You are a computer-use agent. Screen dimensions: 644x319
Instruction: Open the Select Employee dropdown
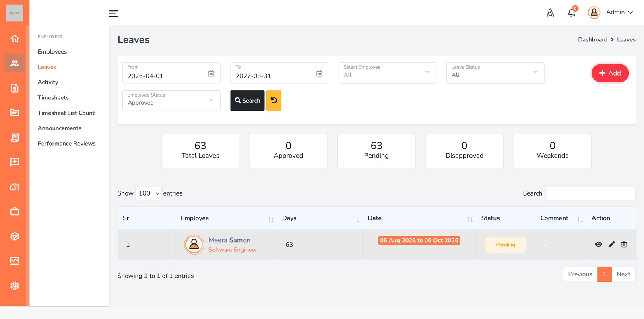coord(387,73)
